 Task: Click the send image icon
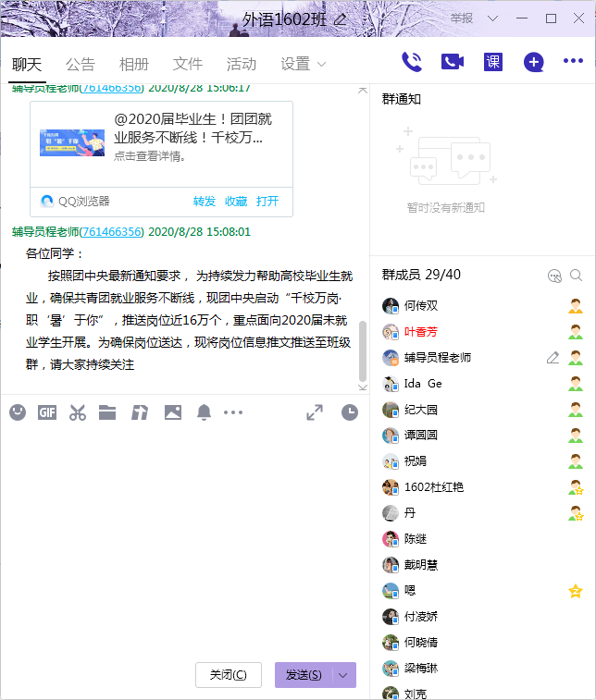point(173,412)
